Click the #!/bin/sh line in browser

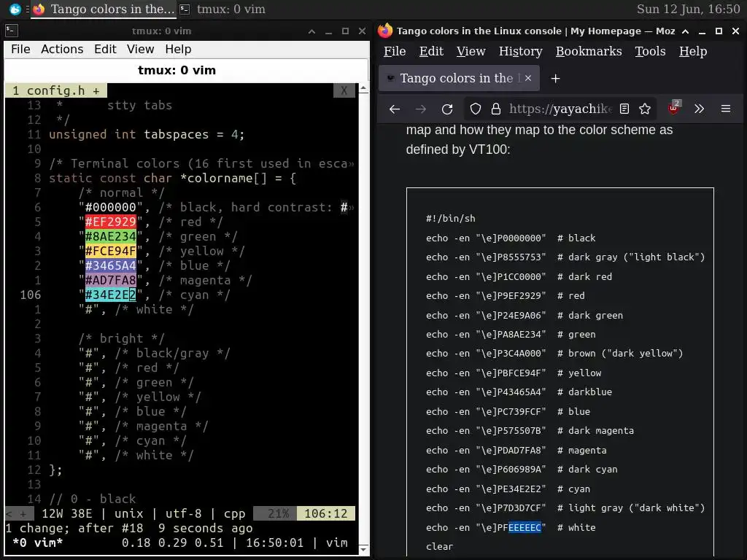coord(451,219)
